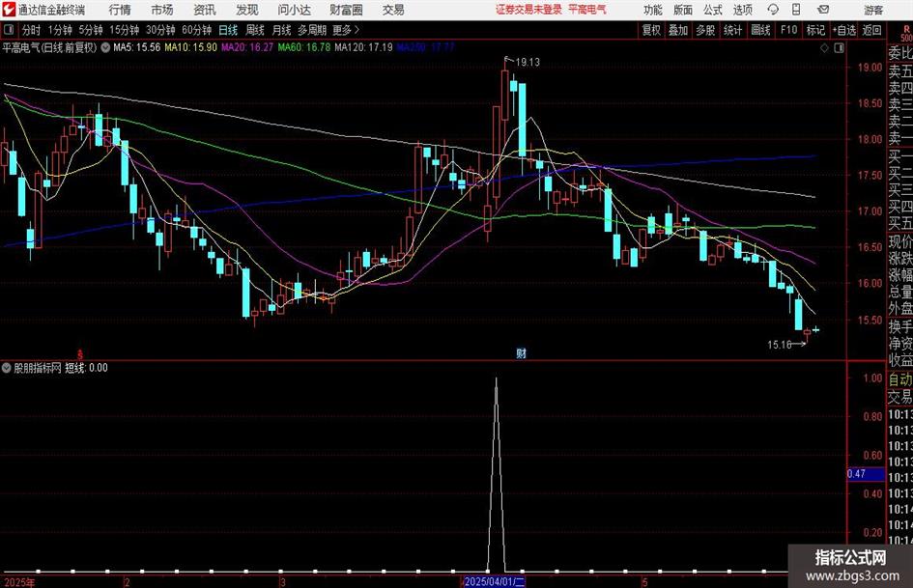Expand the 股朋指标网 sub-indicator dropdown arrow
Screen dimensions: 913x588
7,368
